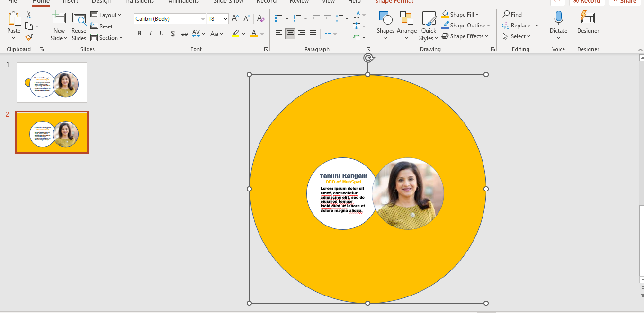Select the Format Painter brush

tap(29, 37)
